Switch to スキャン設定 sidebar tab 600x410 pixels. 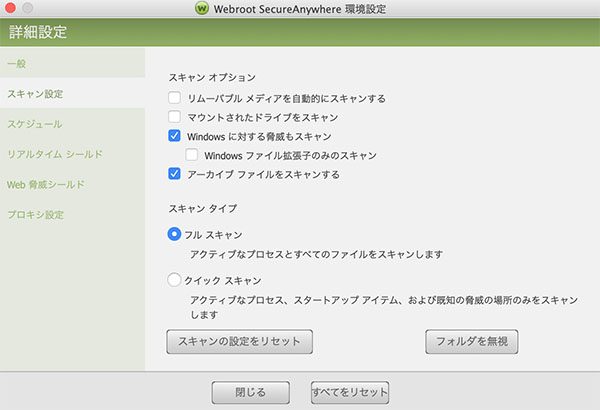73,93
